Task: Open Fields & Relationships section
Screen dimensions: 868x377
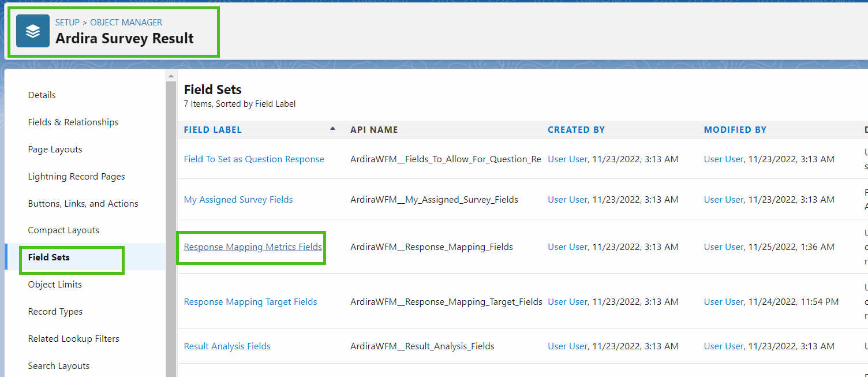Action: (73, 122)
